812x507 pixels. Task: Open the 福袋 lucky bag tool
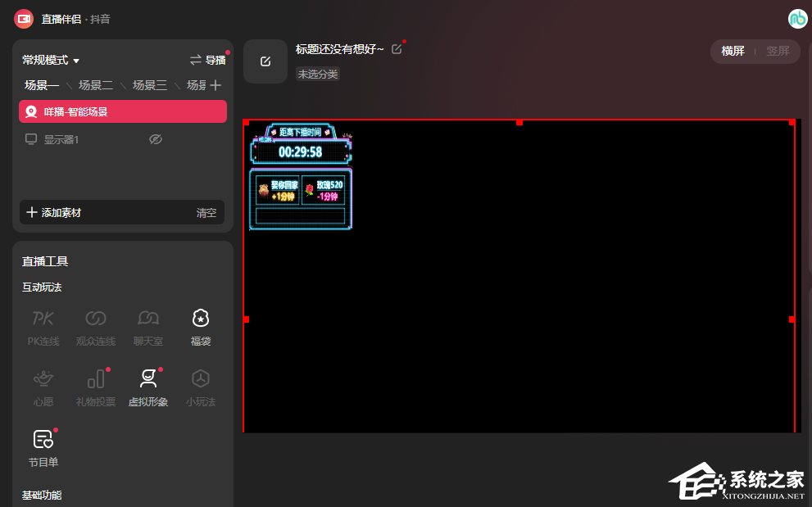(x=201, y=328)
